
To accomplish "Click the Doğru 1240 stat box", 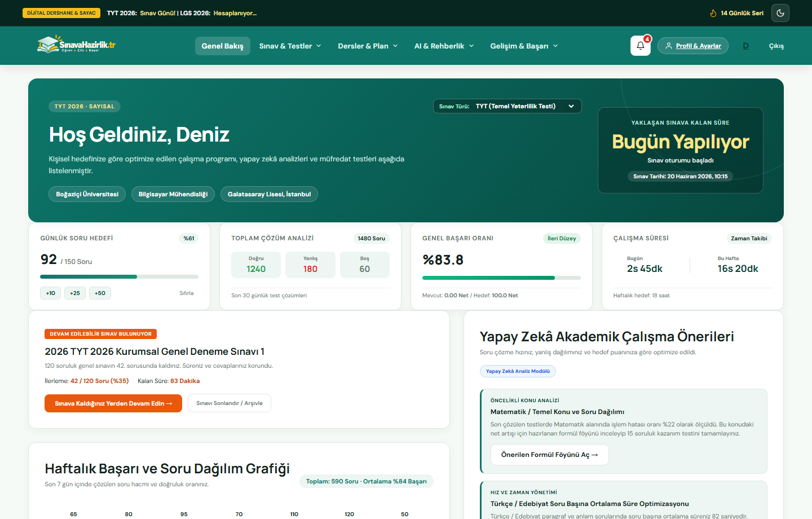I will [256, 265].
